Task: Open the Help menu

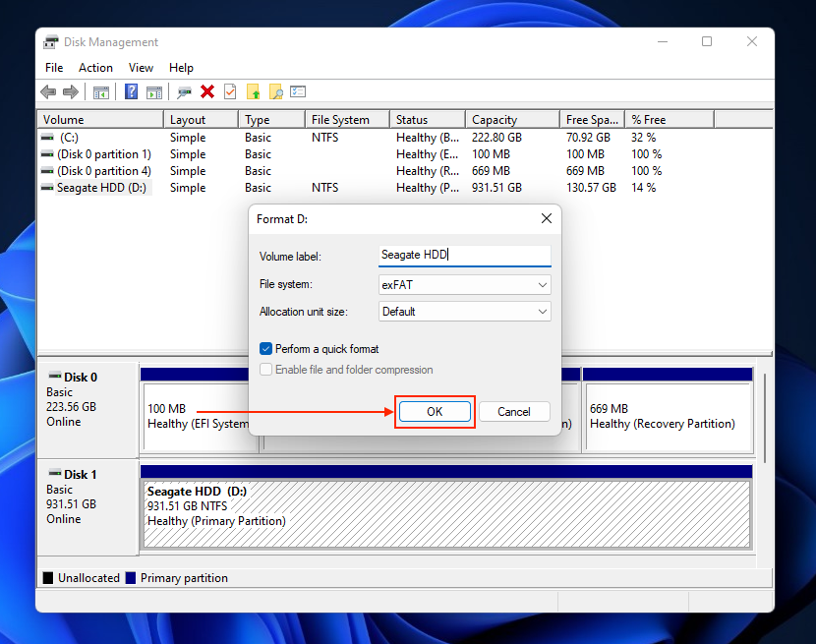Action: click(x=181, y=68)
